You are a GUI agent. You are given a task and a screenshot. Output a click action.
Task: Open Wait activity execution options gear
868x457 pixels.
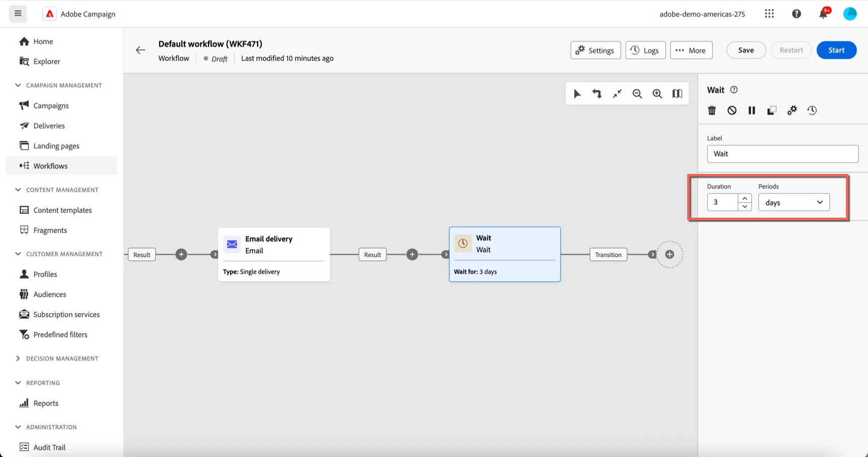tap(792, 110)
